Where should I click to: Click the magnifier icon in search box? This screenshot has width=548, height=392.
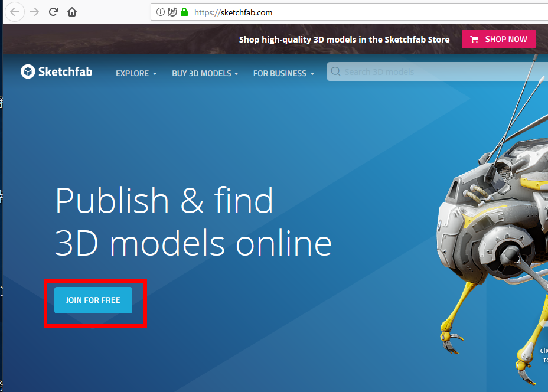pyautogui.click(x=335, y=71)
